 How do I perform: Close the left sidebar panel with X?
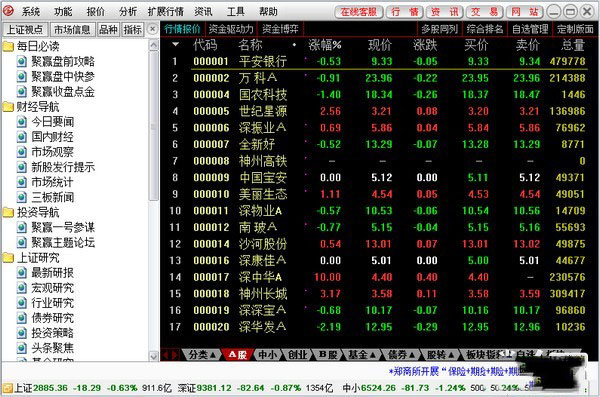click(152, 29)
